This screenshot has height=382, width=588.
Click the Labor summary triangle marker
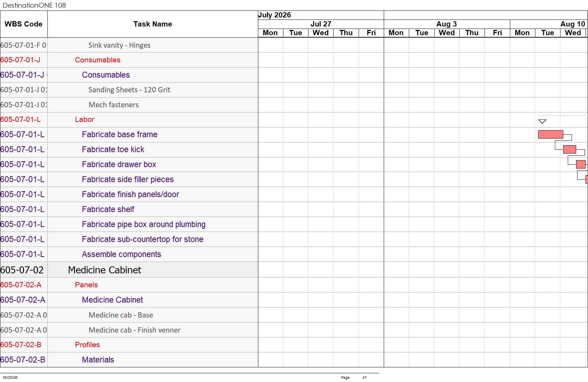pos(542,122)
